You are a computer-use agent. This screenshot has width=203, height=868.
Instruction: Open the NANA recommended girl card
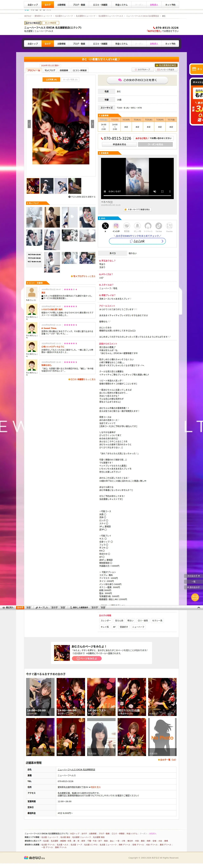[71, 737]
